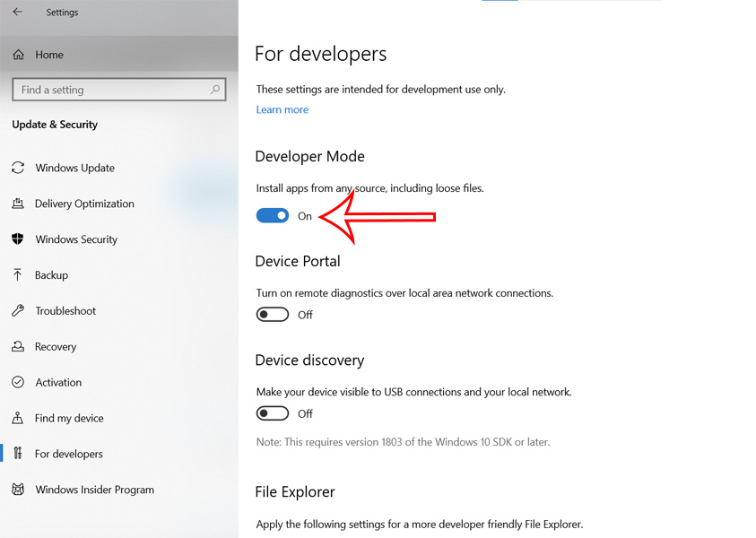Open the Learn more link
The height and width of the screenshot is (538, 756).
(282, 108)
